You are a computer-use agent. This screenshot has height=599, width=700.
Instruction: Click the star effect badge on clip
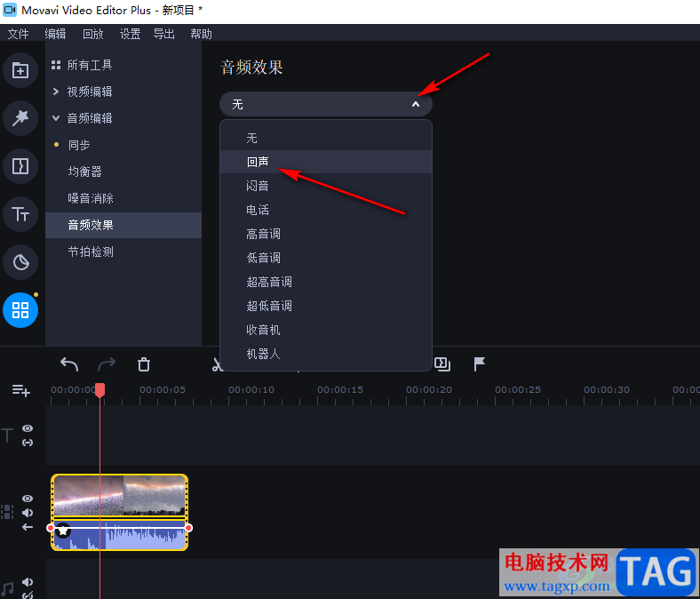tap(63, 531)
